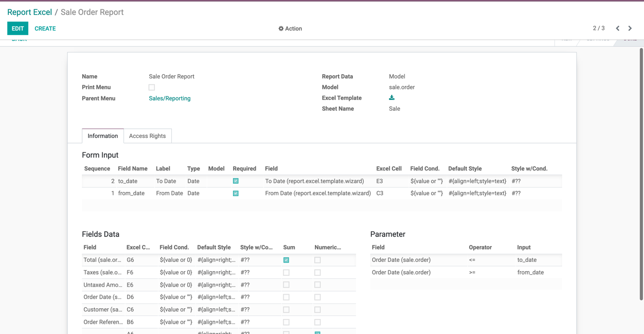Click the 'Operator' column header

tap(480, 248)
